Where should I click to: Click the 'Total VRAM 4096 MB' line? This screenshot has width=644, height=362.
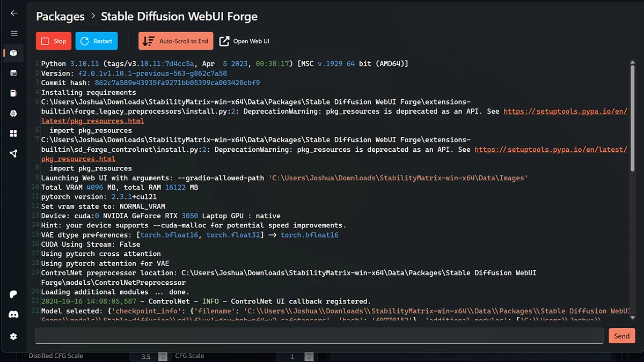coord(120,188)
